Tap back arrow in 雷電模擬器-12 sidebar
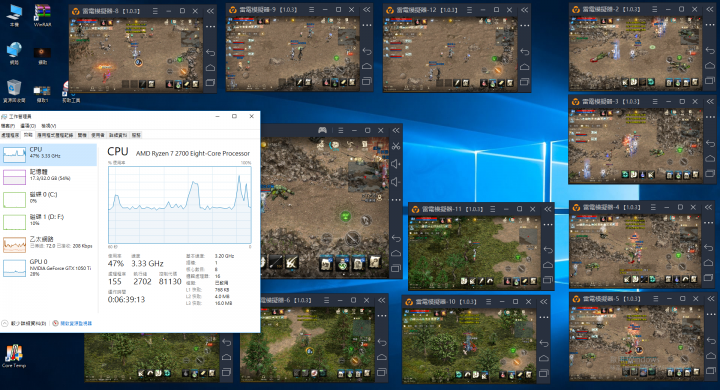Screen dimensions: 720x390 [x=524, y=52]
